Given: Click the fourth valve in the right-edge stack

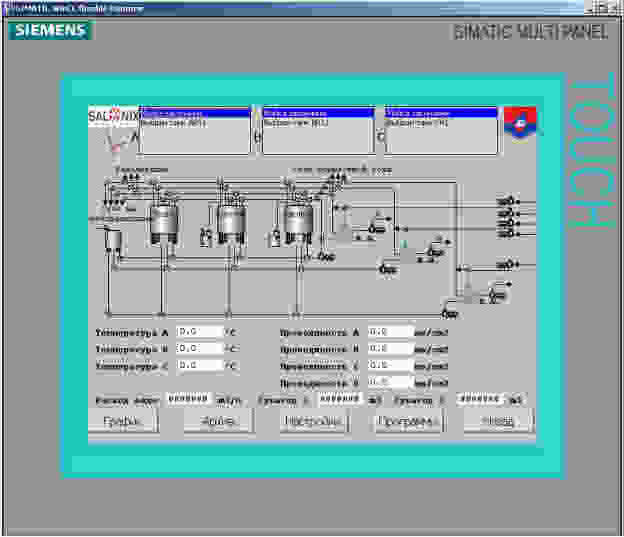Looking at the screenshot, I should point(508,233).
